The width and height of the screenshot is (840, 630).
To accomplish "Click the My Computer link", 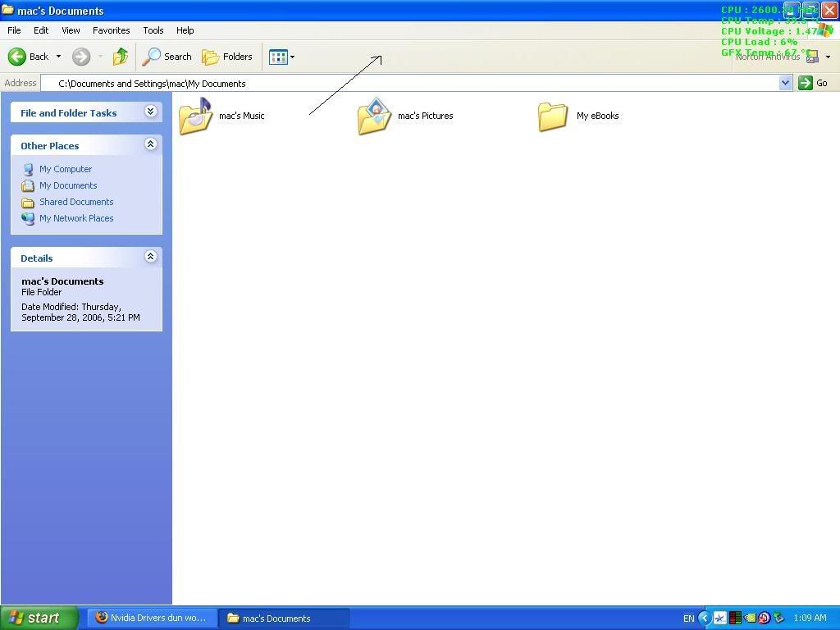I will click(66, 169).
